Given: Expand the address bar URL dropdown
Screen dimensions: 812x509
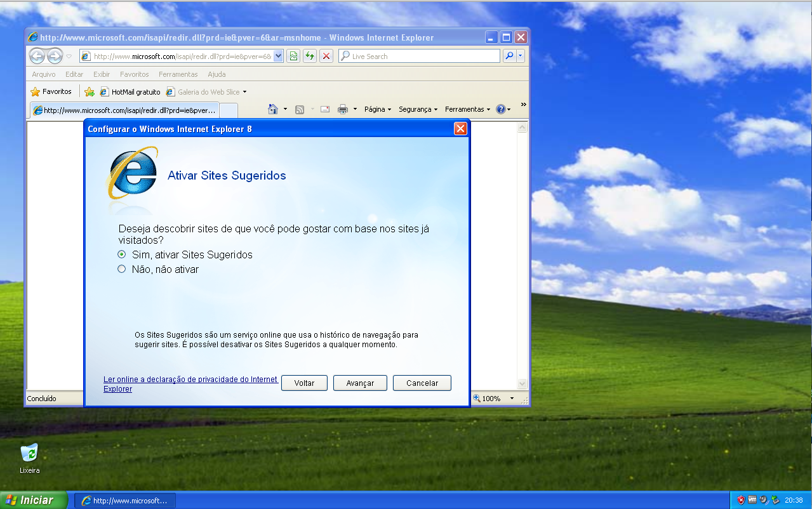Looking at the screenshot, I should [x=278, y=56].
